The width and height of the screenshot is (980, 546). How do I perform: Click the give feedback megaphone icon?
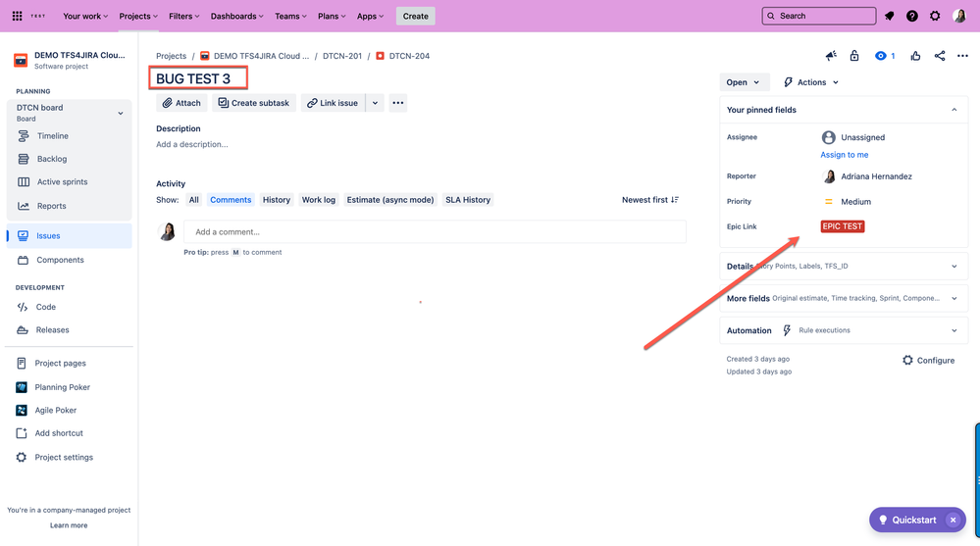831,56
